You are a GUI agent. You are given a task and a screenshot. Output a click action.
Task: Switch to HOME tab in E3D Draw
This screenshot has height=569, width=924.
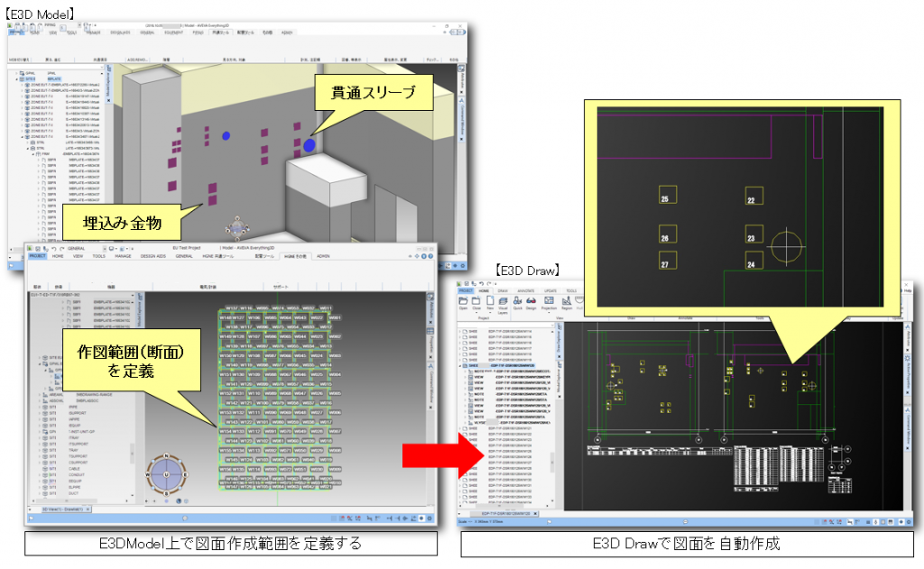point(484,291)
